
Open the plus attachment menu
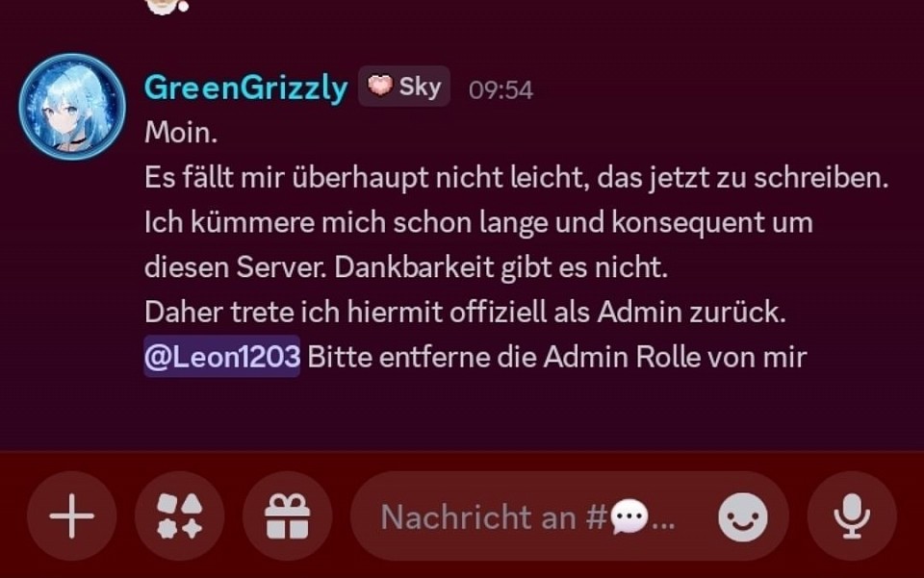click(72, 516)
